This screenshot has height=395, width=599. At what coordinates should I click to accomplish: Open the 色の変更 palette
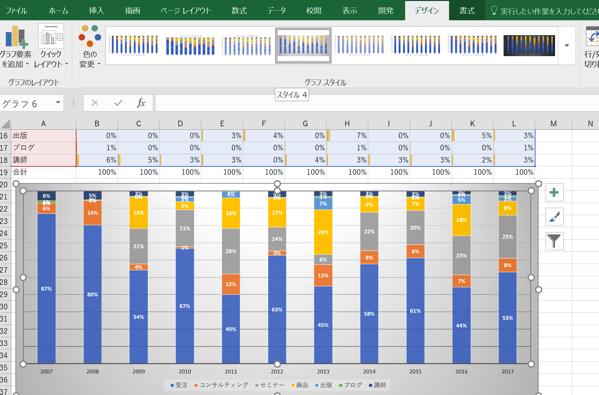pyautogui.click(x=90, y=47)
